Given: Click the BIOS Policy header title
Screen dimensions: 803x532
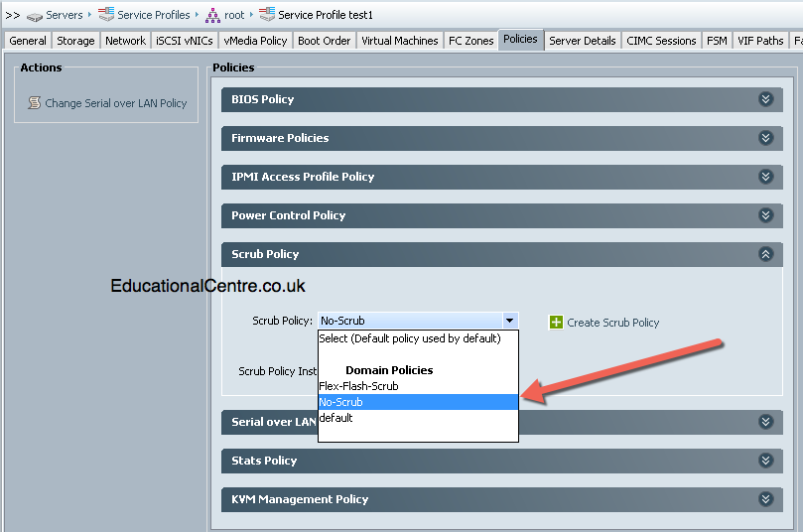Looking at the screenshot, I should [x=263, y=99].
